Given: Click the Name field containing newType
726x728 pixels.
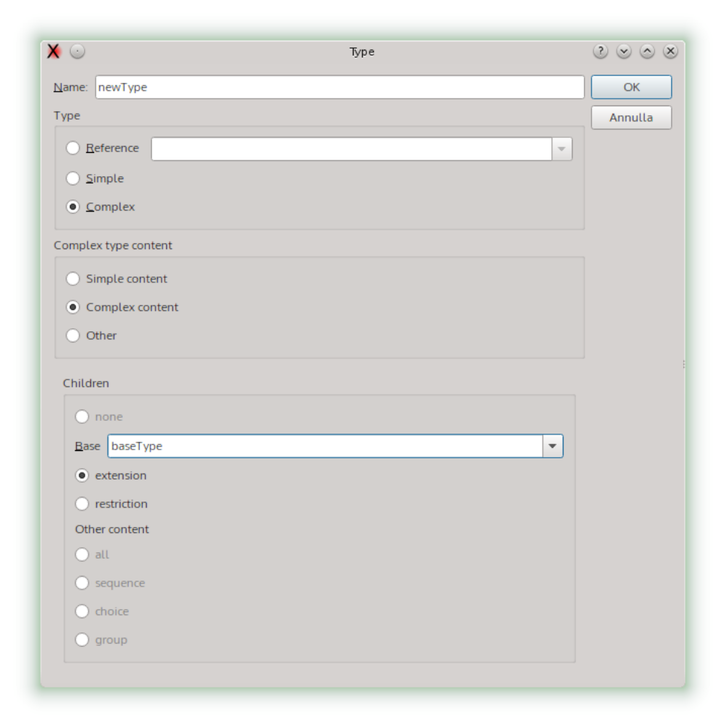Looking at the screenshot, I should (339, 87).
